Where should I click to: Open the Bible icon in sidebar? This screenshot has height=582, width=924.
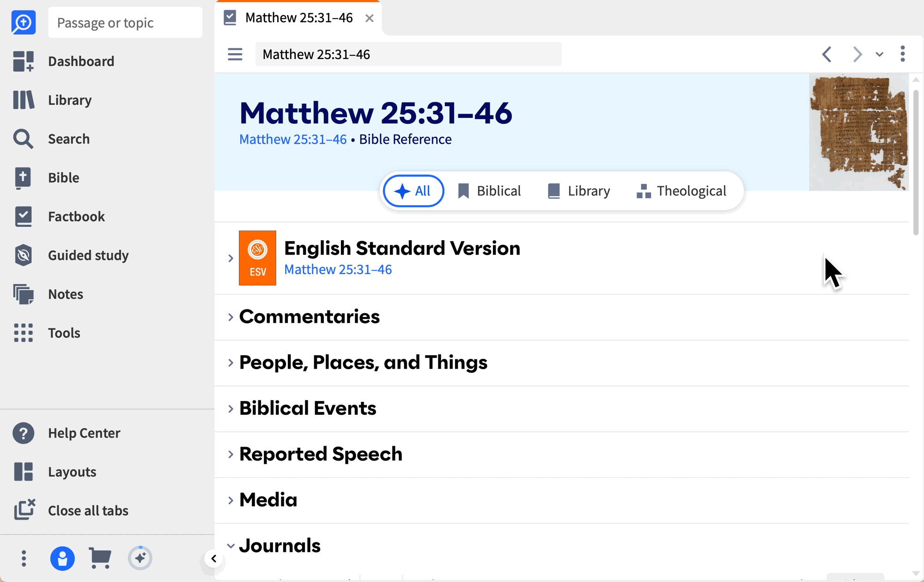click(23, 178)
